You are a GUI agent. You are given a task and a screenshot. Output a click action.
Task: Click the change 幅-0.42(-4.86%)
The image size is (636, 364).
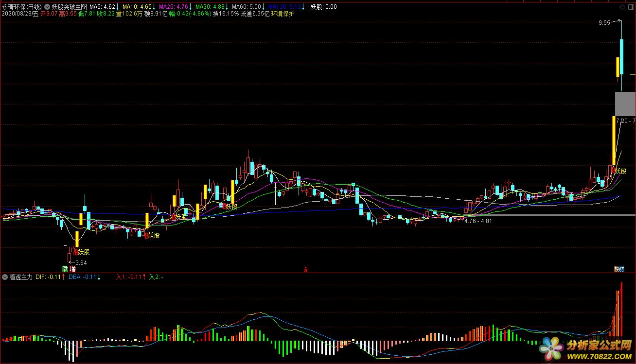tap(190, 14)
